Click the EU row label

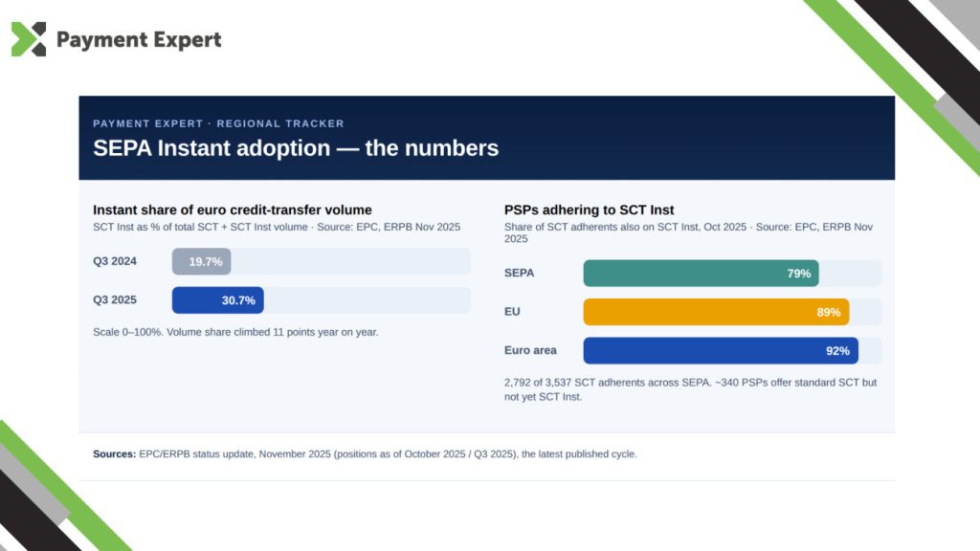click(x=512, y=312)
